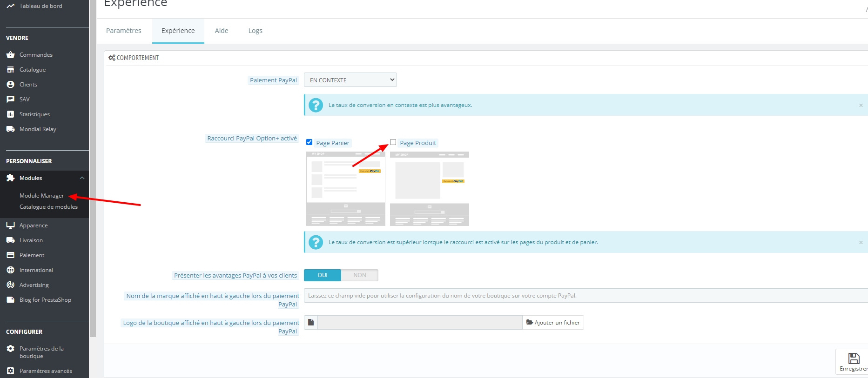This screenshot has width=868, height=378.
Task: Click the shop logo file path field
Action: [x=420, y=323]
